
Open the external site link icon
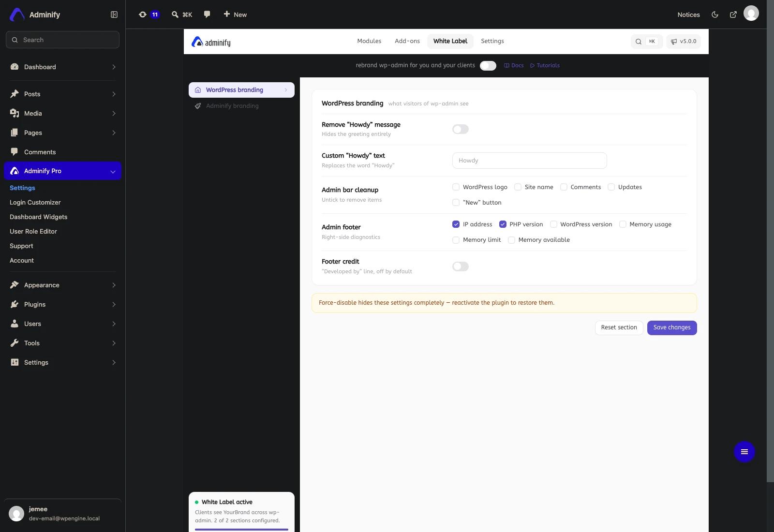(733, 15)
